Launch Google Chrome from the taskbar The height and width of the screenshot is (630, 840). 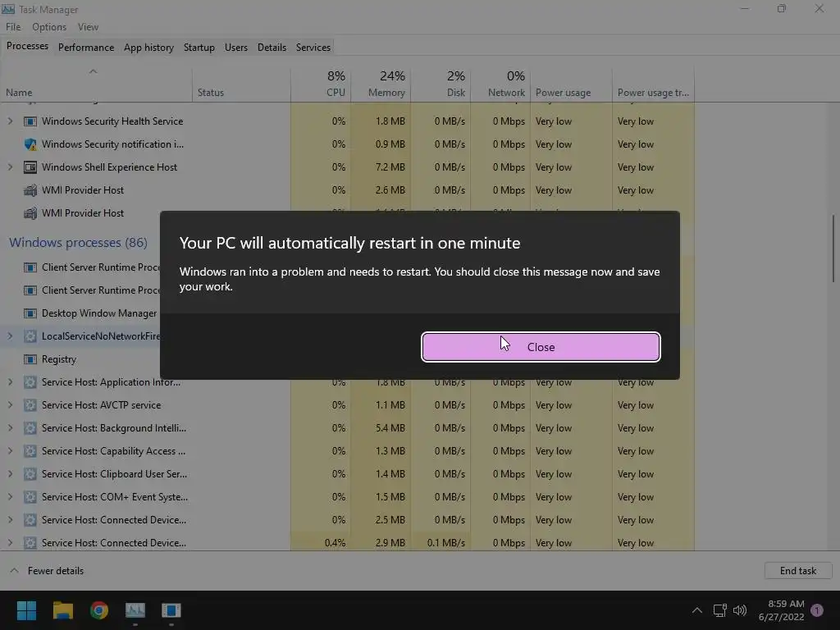coord(99,610)
